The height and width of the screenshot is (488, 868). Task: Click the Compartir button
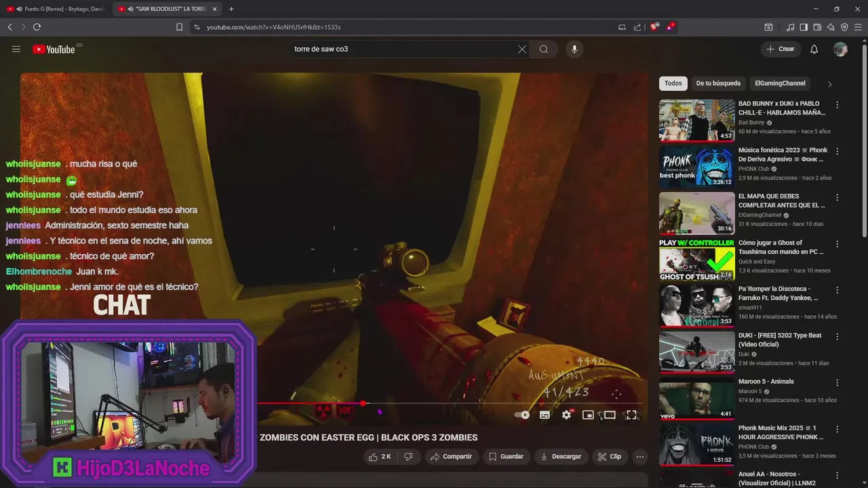[451, 457]
